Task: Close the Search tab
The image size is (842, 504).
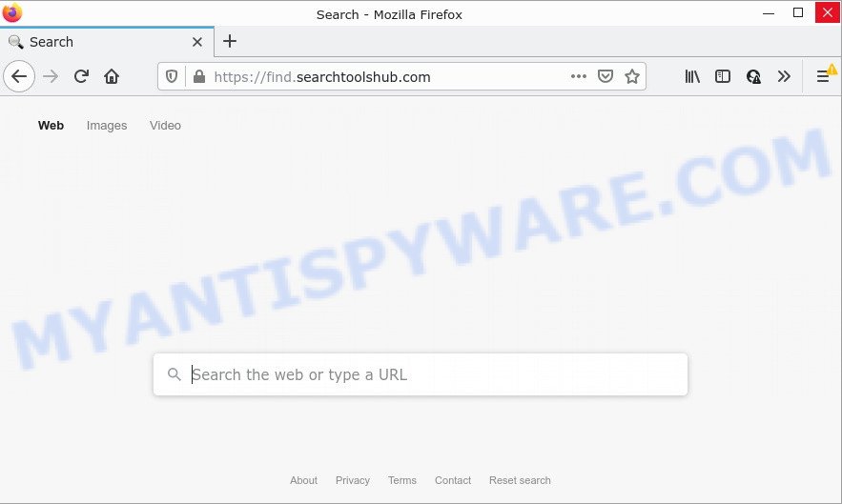Action: 197,42
